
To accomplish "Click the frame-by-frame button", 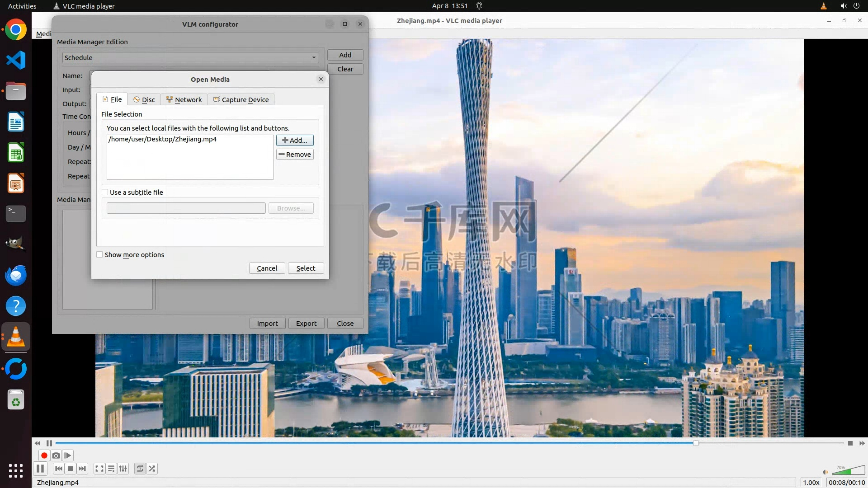I will [x=68, y=455].
